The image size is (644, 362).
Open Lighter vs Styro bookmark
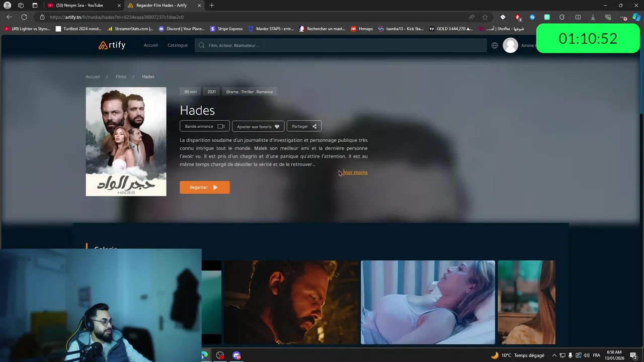click(27, 29)
